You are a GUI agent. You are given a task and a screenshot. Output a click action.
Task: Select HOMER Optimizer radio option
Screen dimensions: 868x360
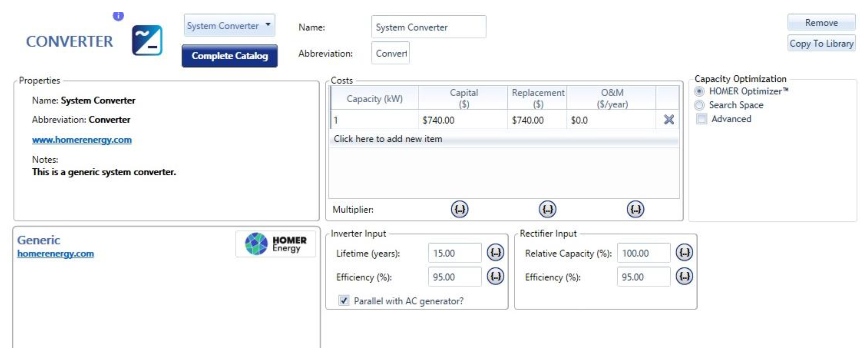[x=699, y=91]
